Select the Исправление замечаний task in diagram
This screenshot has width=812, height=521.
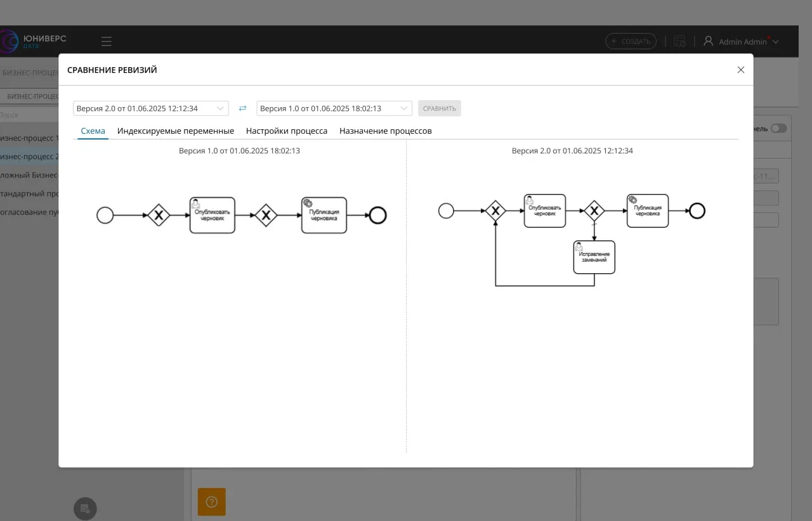(x=594, y=257)
